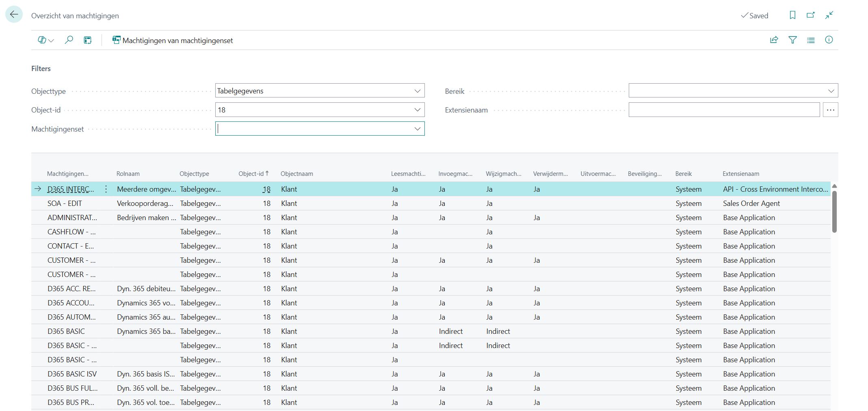Collapse the page view icon

(x=829, y=15)
